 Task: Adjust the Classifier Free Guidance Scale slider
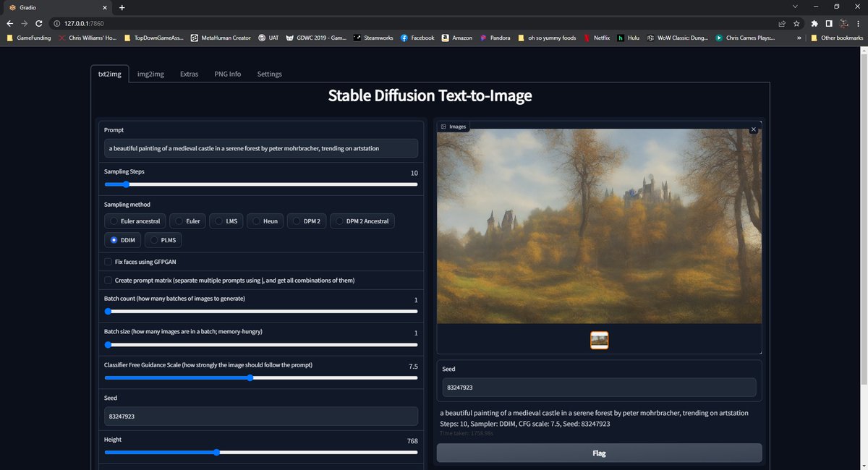pos(261,377)
